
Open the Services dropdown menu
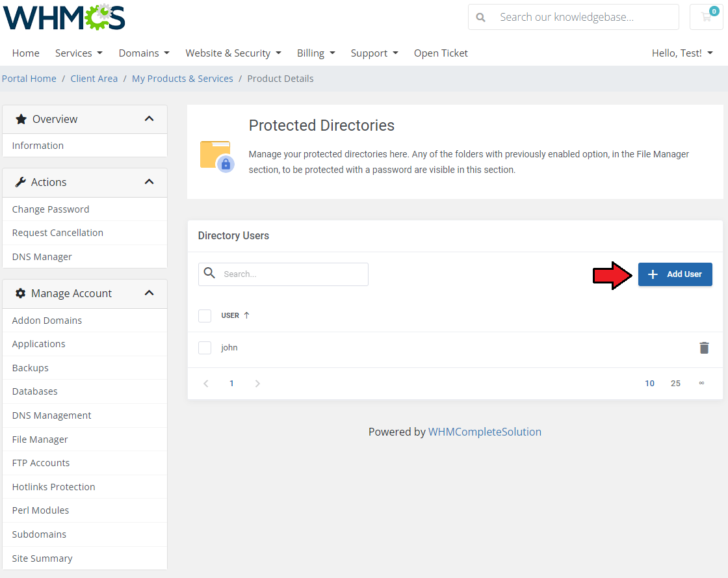coord(79,53)
